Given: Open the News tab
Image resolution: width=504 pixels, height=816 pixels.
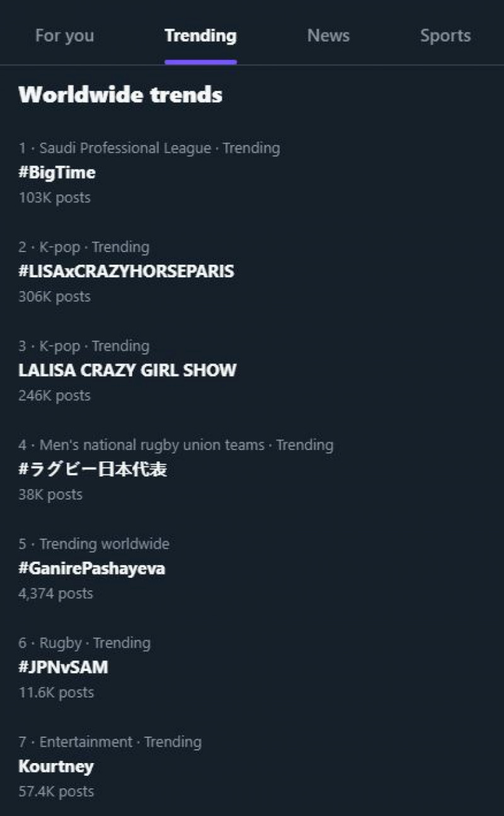Looking at the screenshot, I should point(328,36).
